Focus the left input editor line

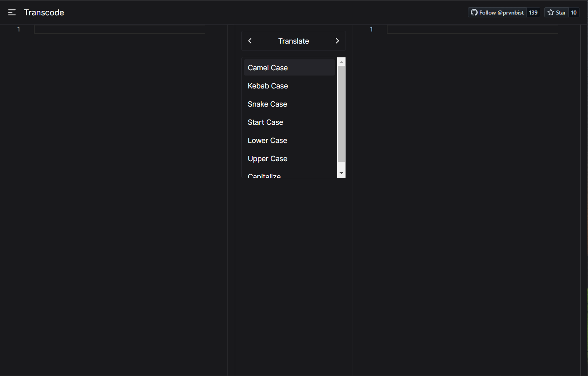(x=120, y=29)
